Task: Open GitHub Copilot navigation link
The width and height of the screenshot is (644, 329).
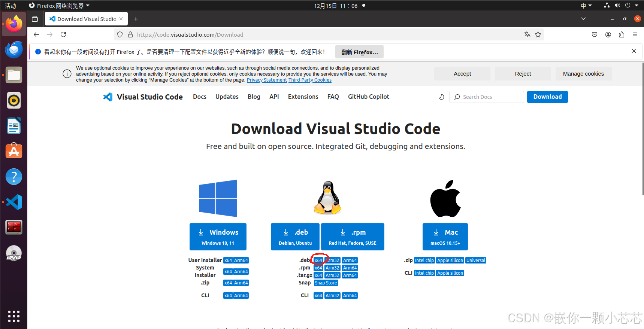Action: [369, 97]
